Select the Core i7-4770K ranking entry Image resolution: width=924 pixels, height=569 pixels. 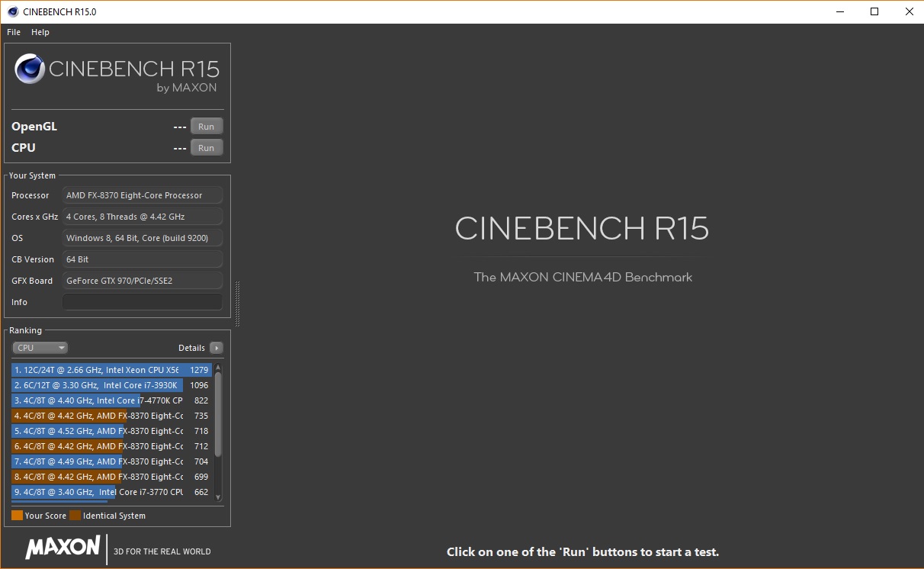pyautogui.click(x=111, y=400)
